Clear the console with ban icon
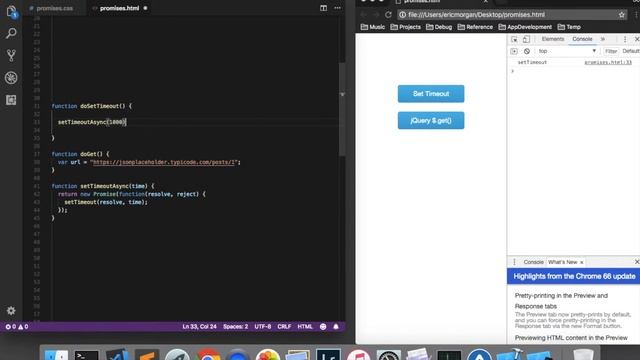The width and height of the screenshot is (640, 360). click(527, 51)
